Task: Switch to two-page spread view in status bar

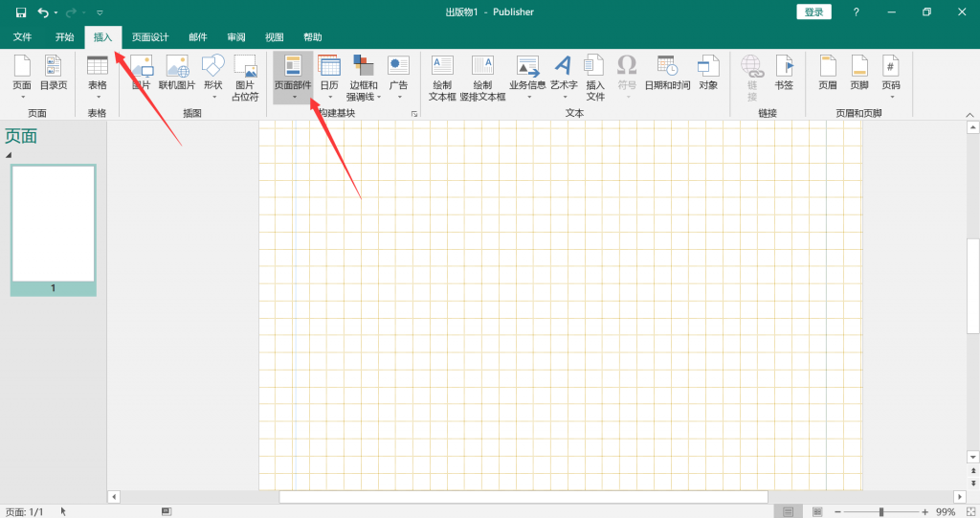Action: 817,511
